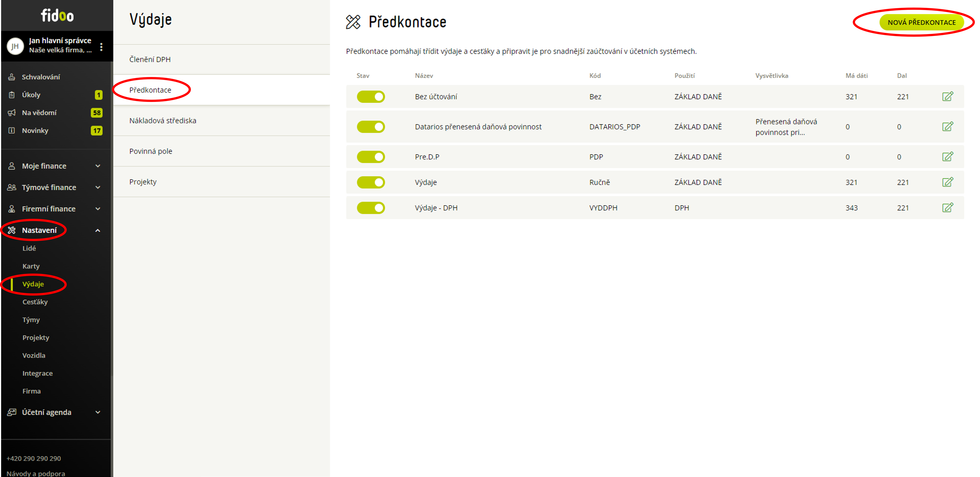Go to Integrace settings
This screenshot has height=477, width=980.
click(37, 373)
